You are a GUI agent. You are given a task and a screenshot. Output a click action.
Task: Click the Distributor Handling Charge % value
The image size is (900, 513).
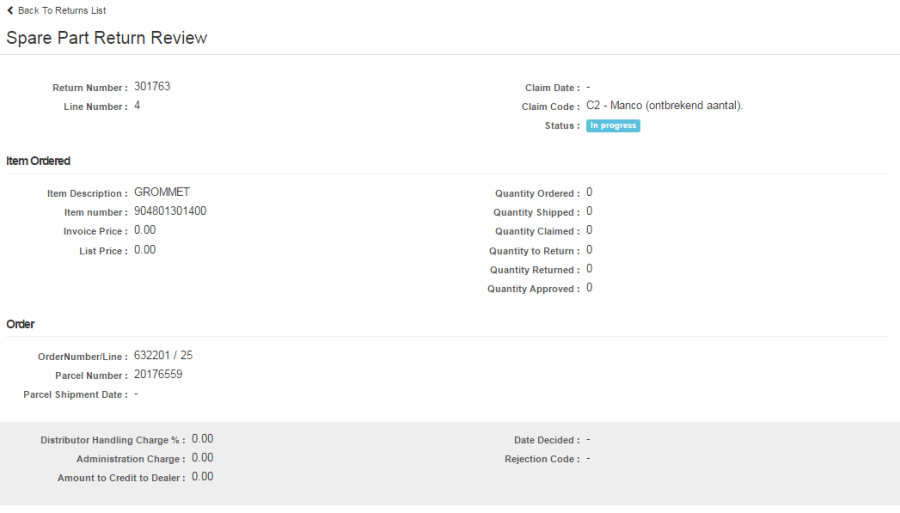coord(203,439)
